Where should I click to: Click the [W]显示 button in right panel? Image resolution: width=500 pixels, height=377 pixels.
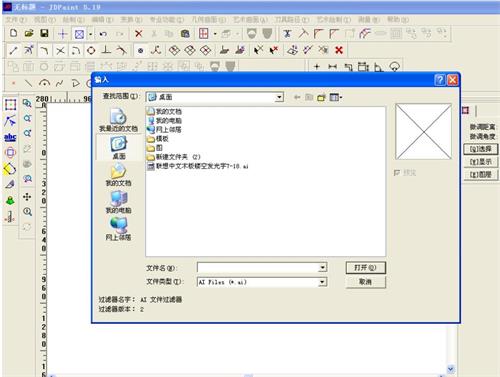pos(481,162)
